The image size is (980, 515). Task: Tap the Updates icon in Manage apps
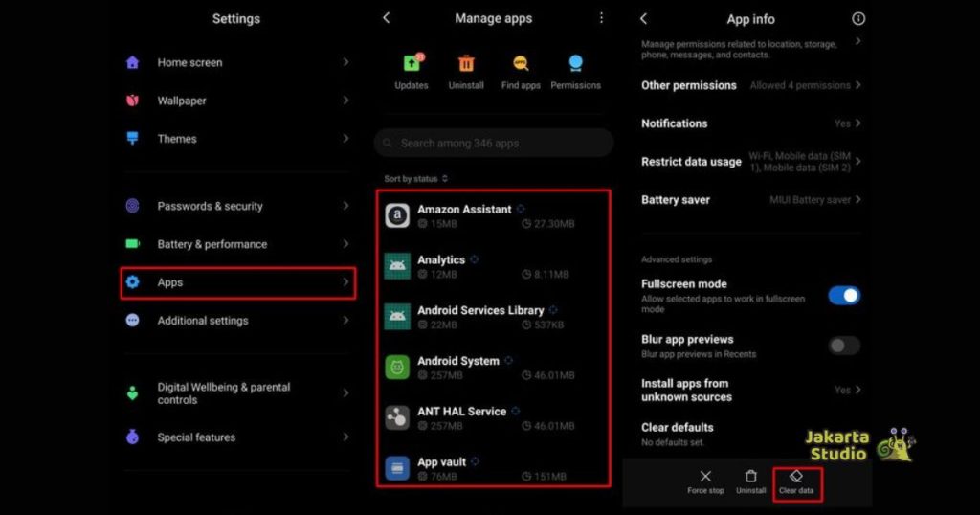click(412, 63)
